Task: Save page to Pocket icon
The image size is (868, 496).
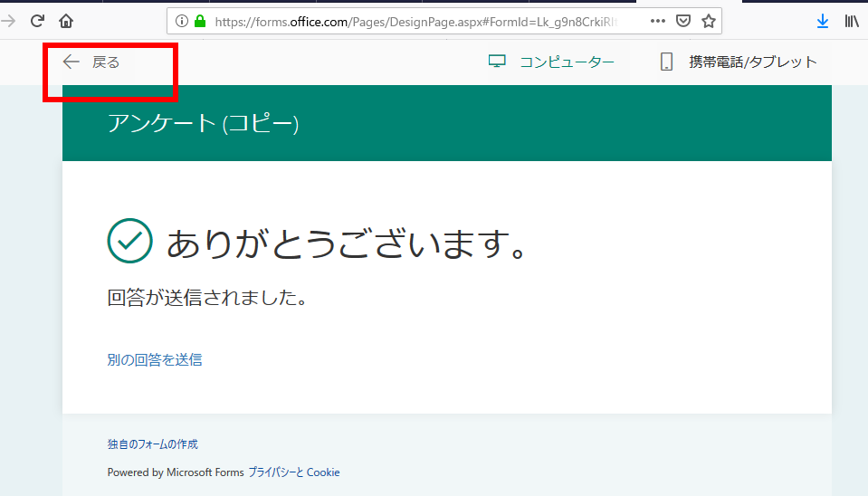Action: (x=683, y=21)
